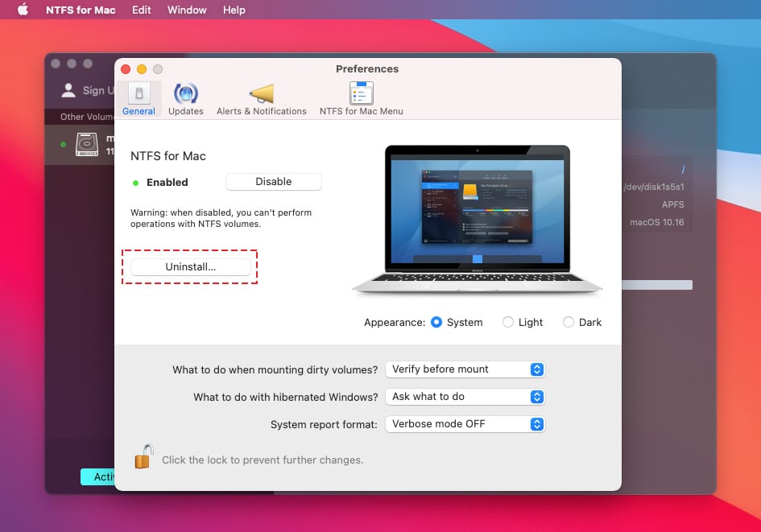
Task: Open the Apple menu
Action: click(23, 10)
